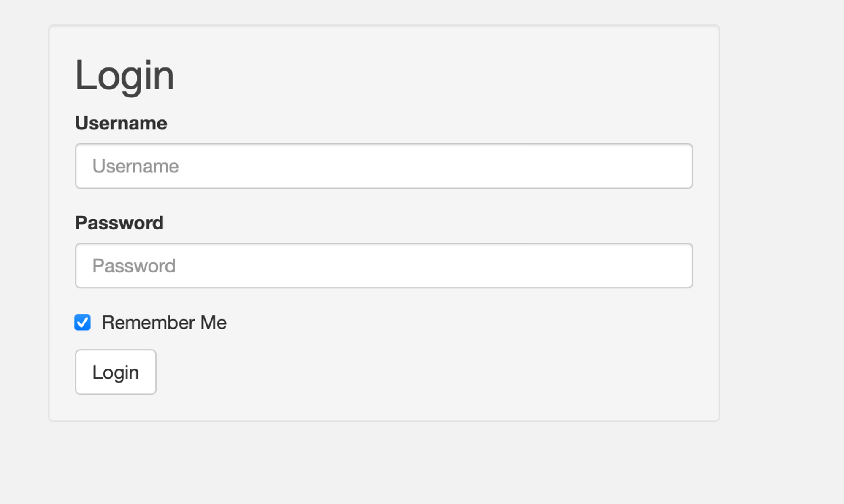Screen dimensions: 844x504
Task: Click the large Login heading
Action: (x=124, y=76)
